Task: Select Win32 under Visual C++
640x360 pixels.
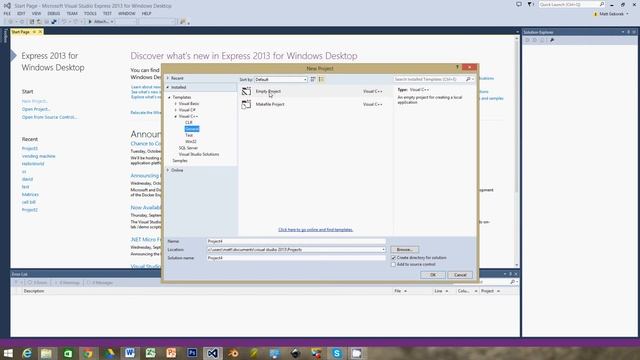Action: pos(191,142)
